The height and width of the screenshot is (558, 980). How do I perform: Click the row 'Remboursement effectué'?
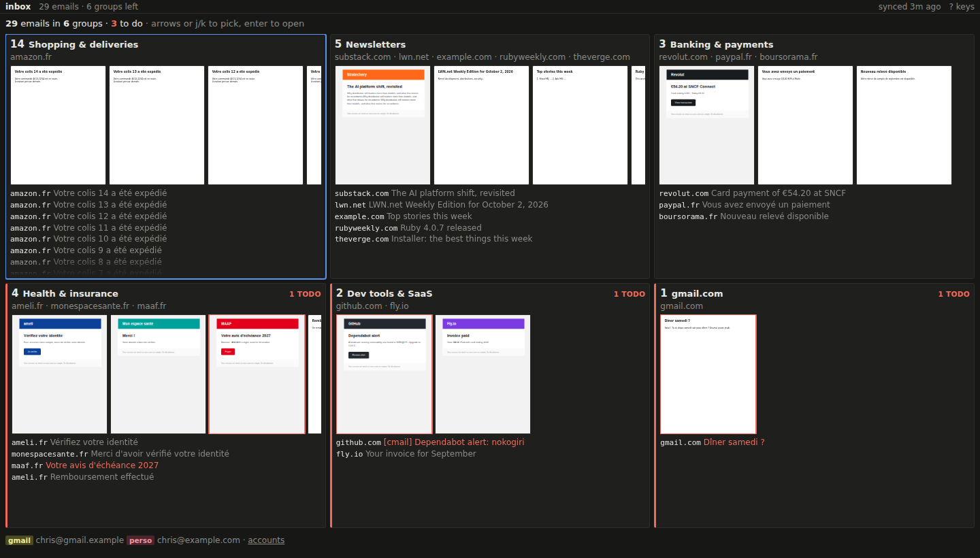pyautogui.click(x=167, y=477)
